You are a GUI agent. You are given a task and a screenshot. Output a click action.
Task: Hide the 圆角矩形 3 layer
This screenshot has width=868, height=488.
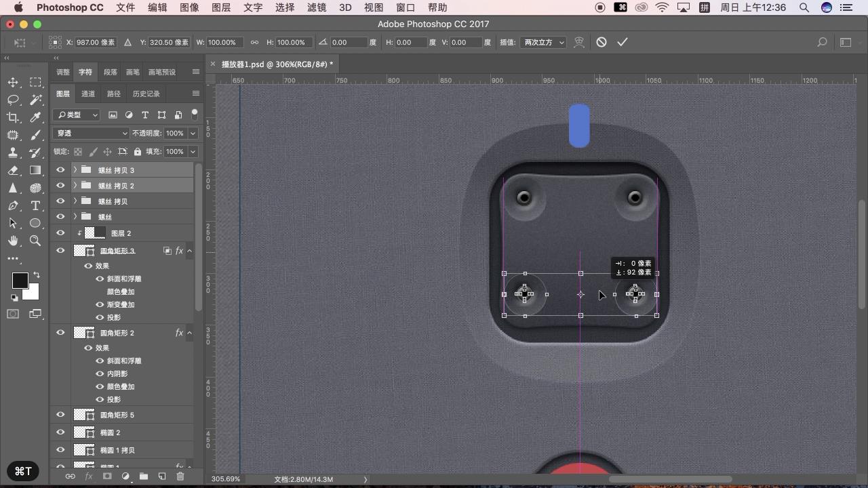coord(60,251)
